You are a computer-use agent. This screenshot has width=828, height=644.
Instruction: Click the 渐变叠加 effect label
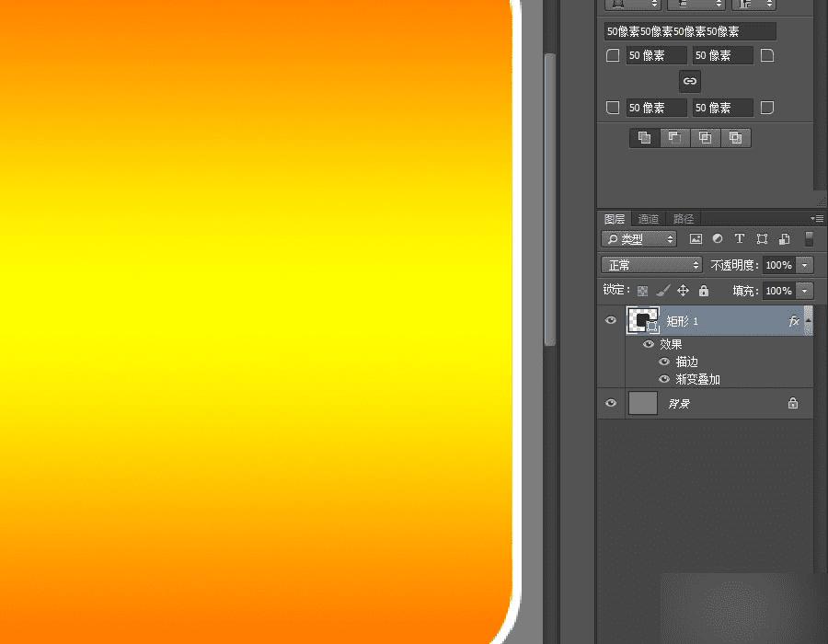pyautogui.click(x=698, y=379)
